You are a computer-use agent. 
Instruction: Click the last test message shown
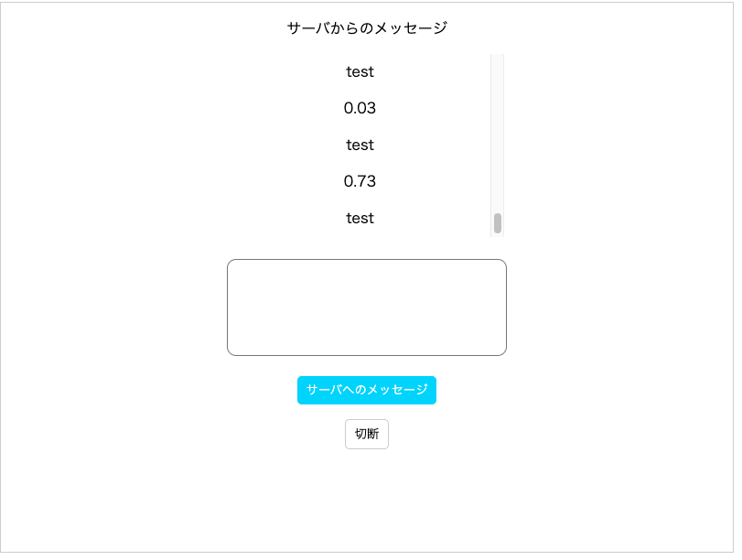360,218
